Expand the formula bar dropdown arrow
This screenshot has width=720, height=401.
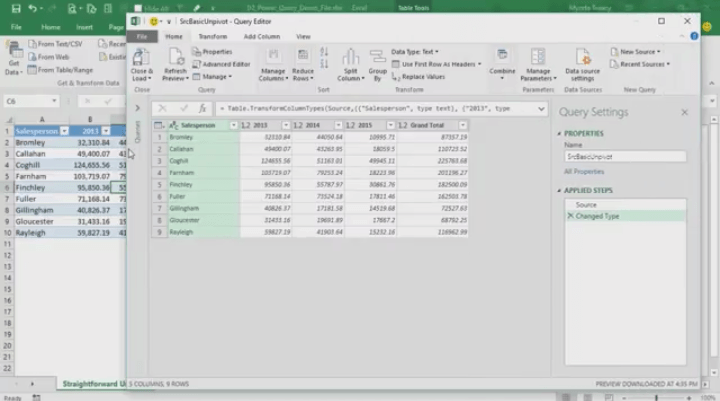point(541,108)
